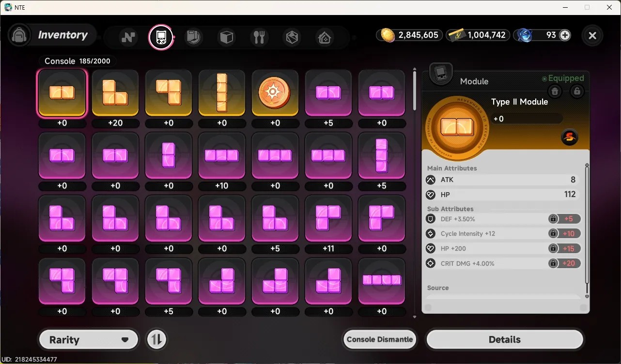This screenshot has width=621, height=364.
Task: Add more blue gem currency
Action: click(565, 35)
